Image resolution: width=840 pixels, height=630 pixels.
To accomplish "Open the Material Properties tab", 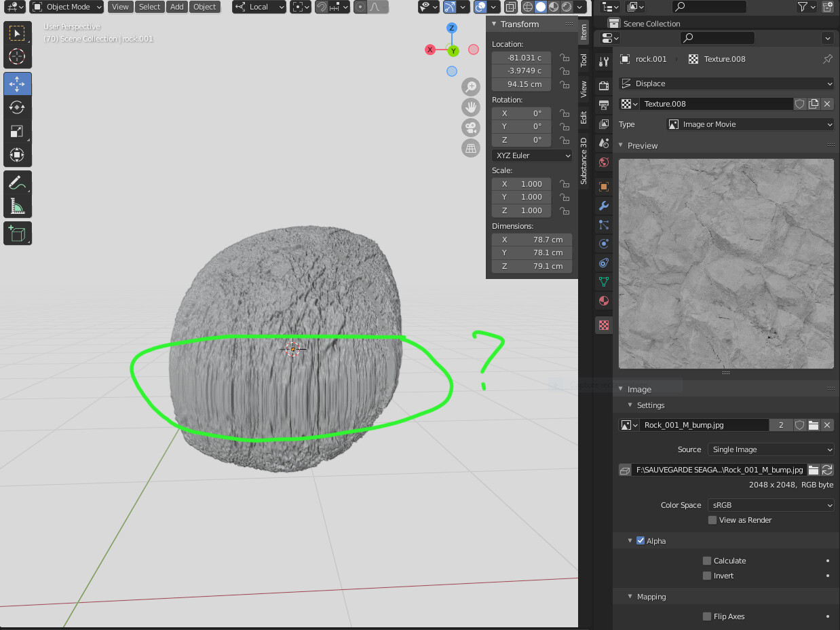I will 603,301.
